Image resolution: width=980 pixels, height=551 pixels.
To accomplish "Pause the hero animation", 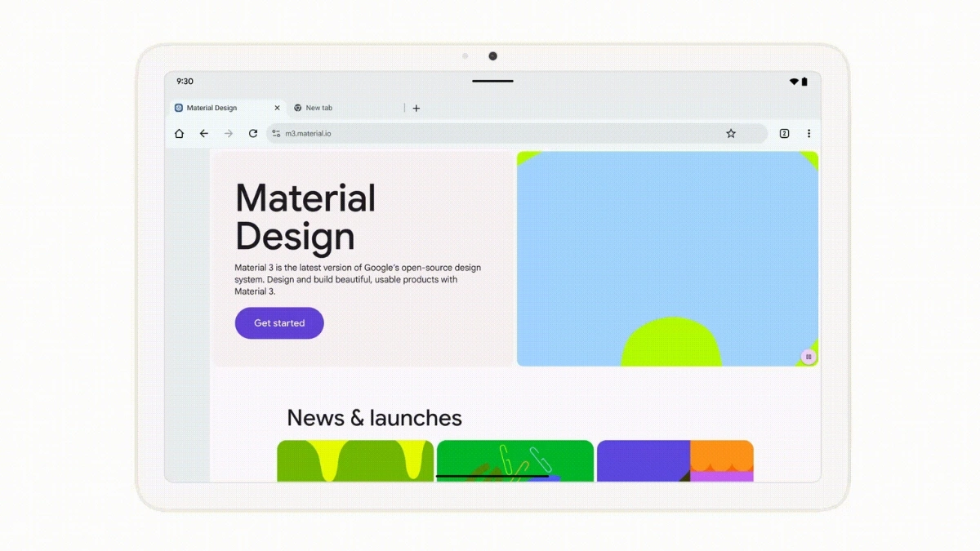I will [808, 357].
